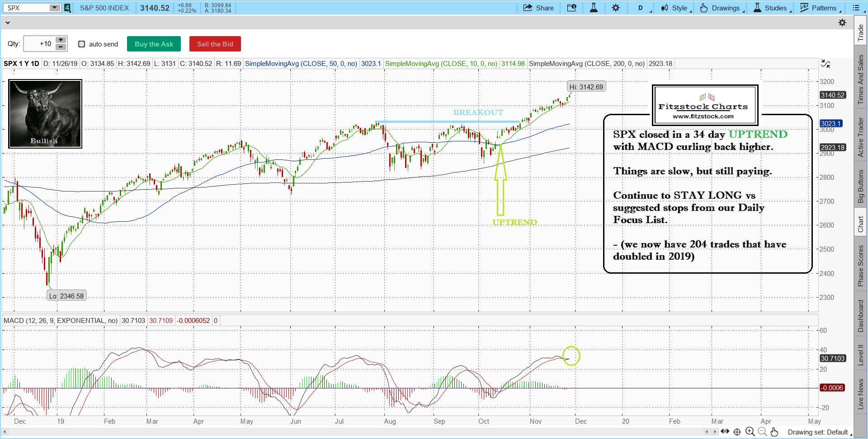This screenshot has width=868, height=439.
Task: Enable the auto send checkbox
Action: click(x=82, y=44)
